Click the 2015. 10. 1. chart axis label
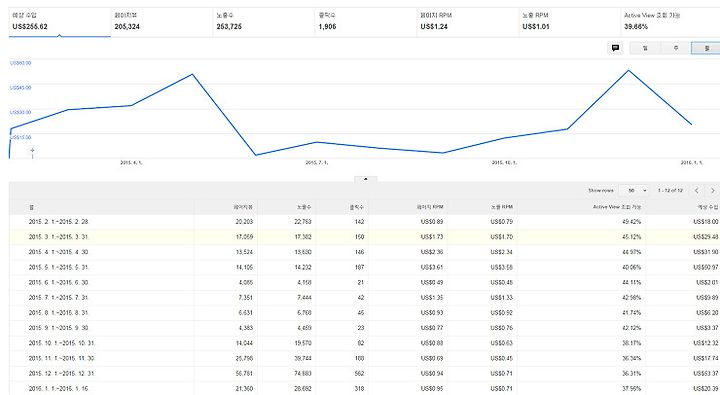Image resolution: width=720 pixels, height=395 pixels. [x=504, y=163]
